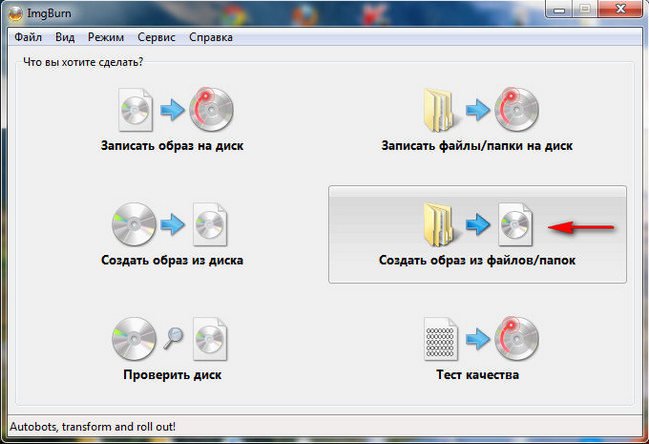Click the magnifier icon above Проверить диск
Viewport: 649px width, 444px height.
[173, 338]
